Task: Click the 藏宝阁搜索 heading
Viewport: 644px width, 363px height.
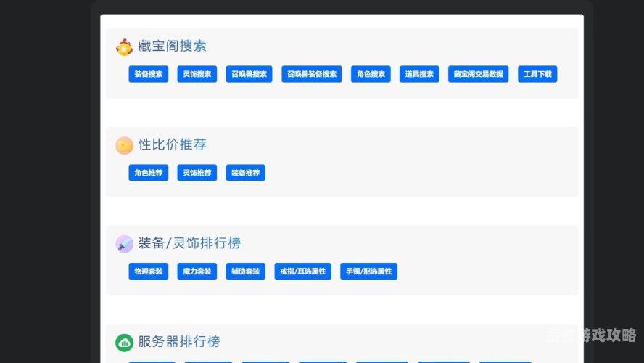Action: coord(172,46)
